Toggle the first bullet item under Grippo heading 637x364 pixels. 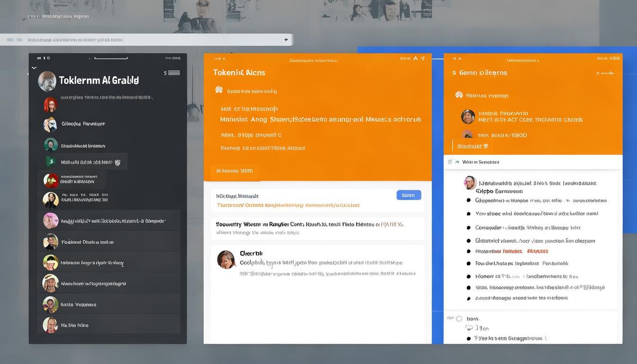tap(468, 200)
